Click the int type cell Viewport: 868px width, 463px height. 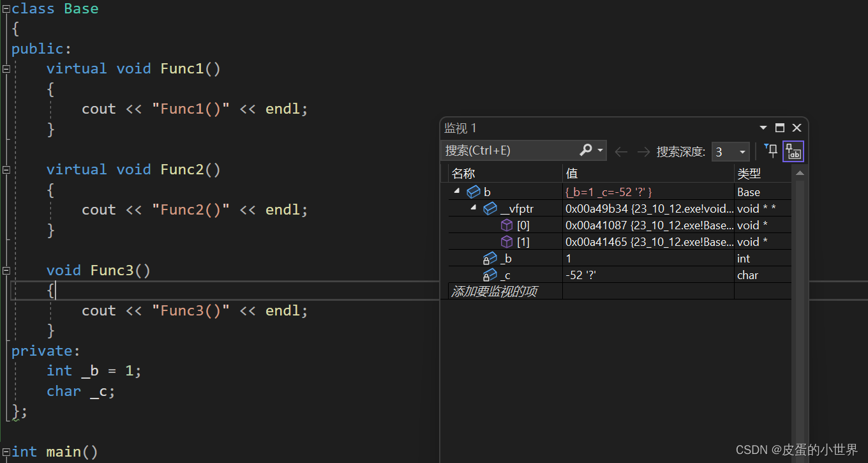pos(744,259)
